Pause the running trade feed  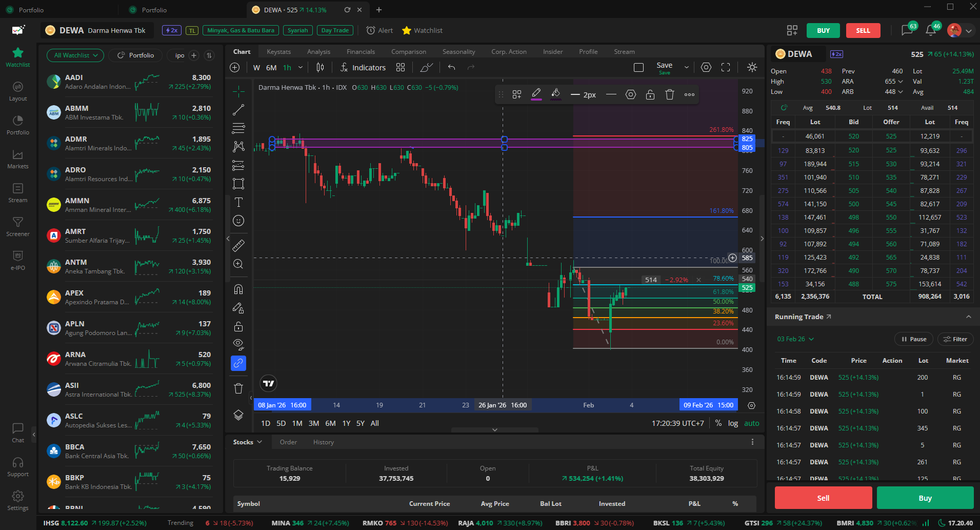click(x=914, y=339)
